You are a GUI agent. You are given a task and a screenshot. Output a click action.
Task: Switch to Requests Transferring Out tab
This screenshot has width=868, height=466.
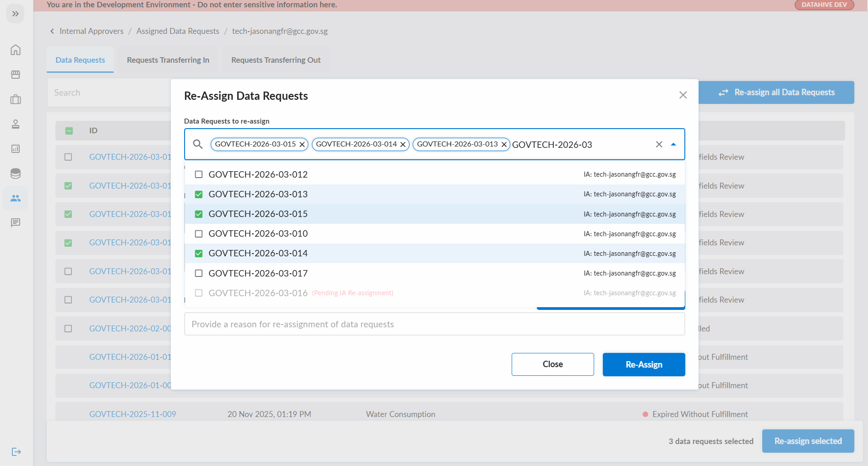pyautogui.click(x=276, y=60)
